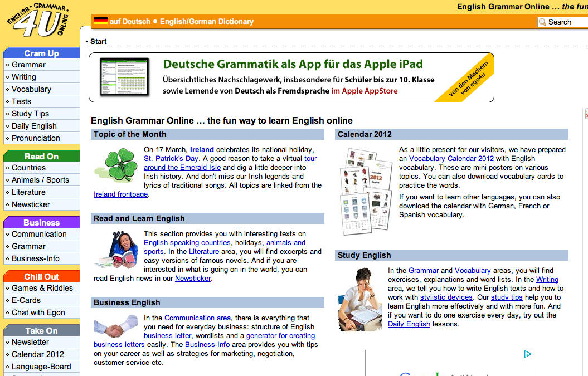Follow the St. Patrick's Day link
This screenshot has height=376, width=588.
[171, 159]
